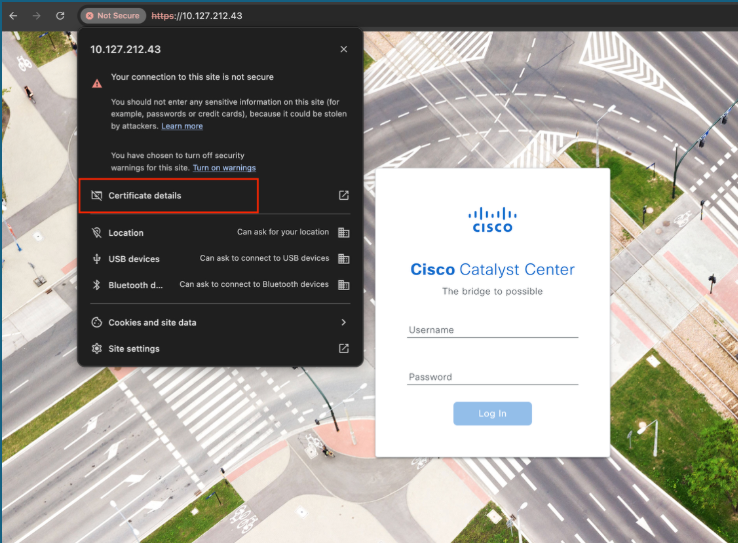The image size is (738, 543).
Task: Click the browser forward arrow
Action: pyautogui.click(x=37, y=16)
